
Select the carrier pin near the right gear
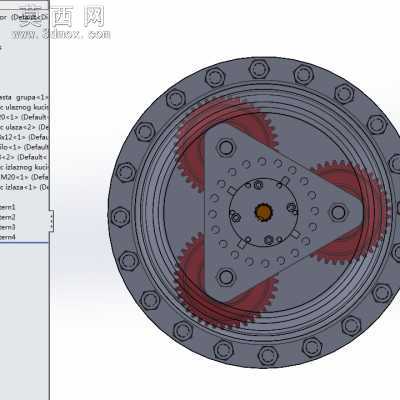[x=338, y=212]
